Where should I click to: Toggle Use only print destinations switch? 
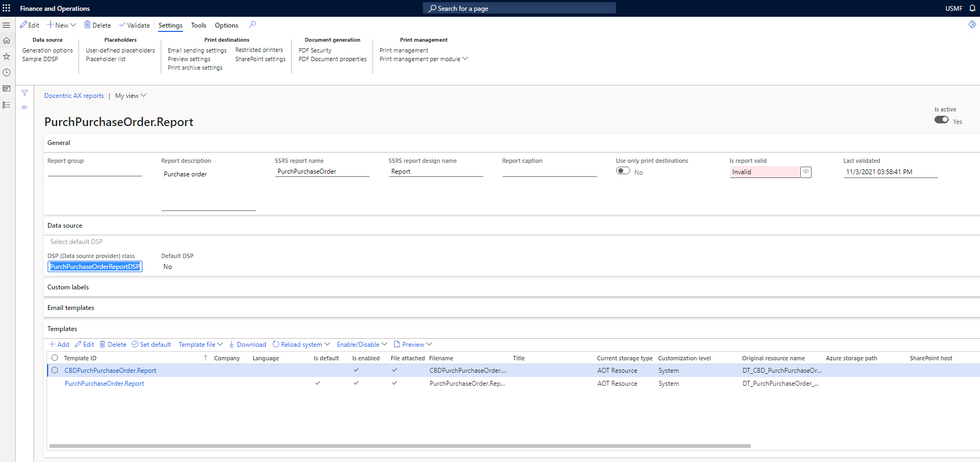(x=623, y=170)
